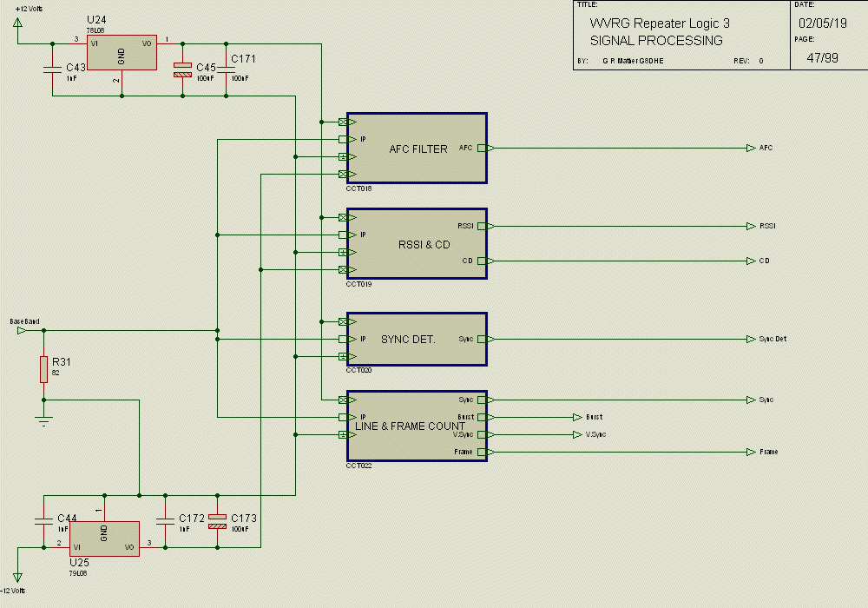Click the 'BaseBand' terminal label
The image size is (868, 608).
[x=24, y=321]
